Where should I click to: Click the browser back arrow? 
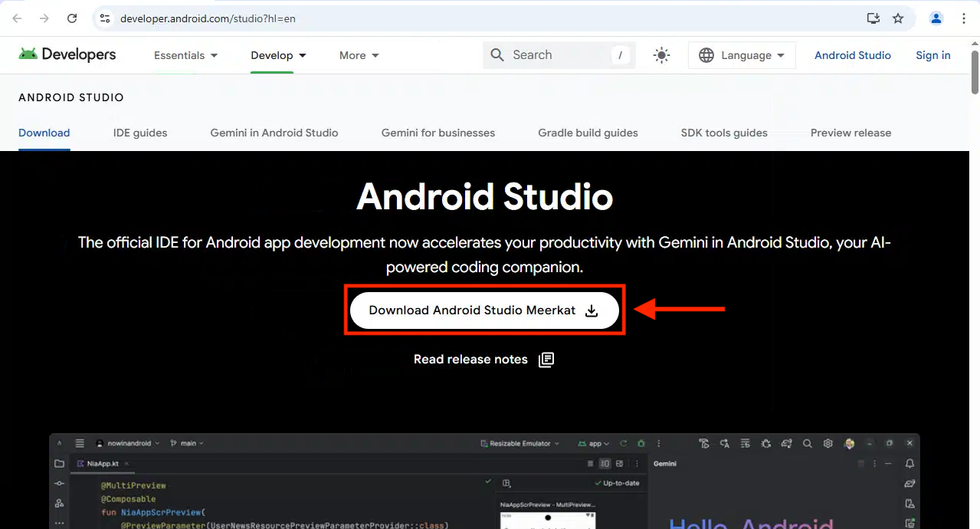pyautogui.click(x=17, y=18)
